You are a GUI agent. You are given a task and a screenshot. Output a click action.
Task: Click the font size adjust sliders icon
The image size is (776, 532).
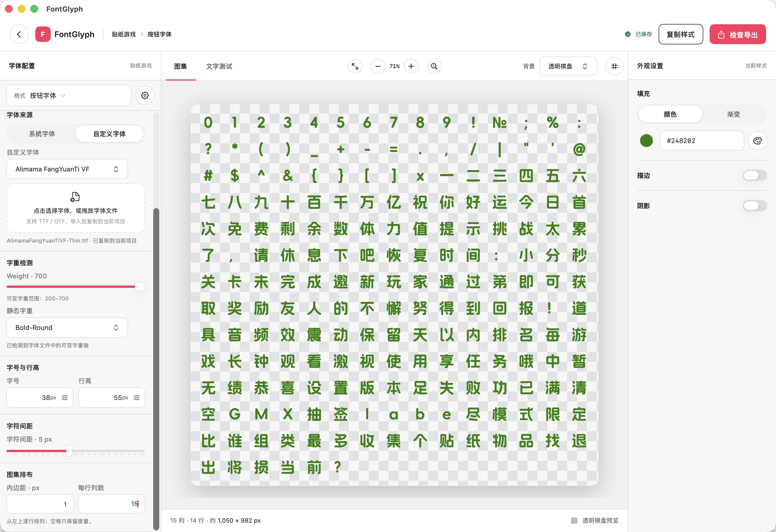(x=65, y=397)
